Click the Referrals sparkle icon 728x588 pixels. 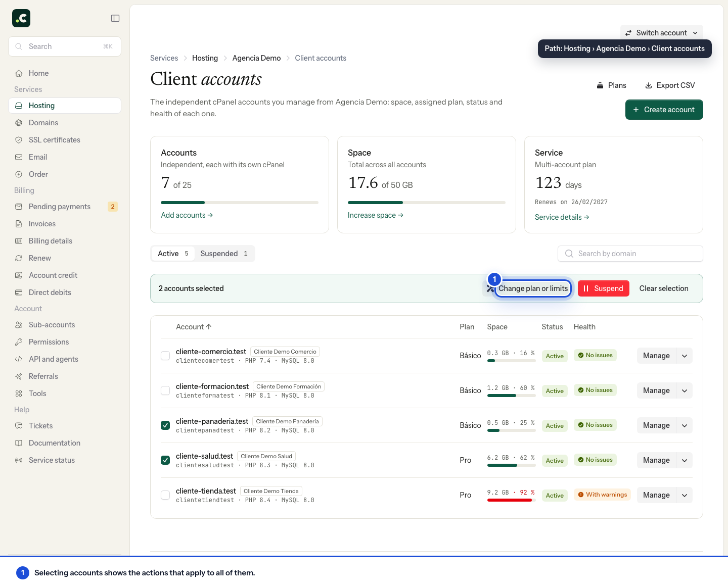coord(19,376)
